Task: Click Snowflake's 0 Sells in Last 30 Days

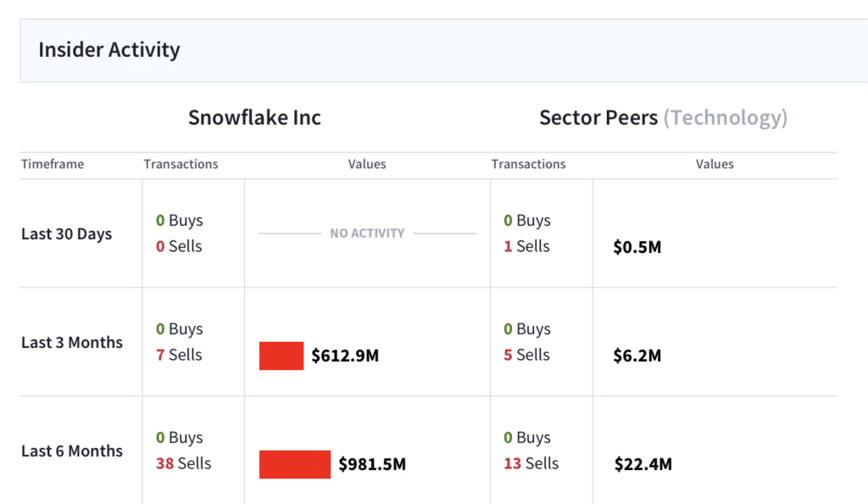Action: pos(179,246)
